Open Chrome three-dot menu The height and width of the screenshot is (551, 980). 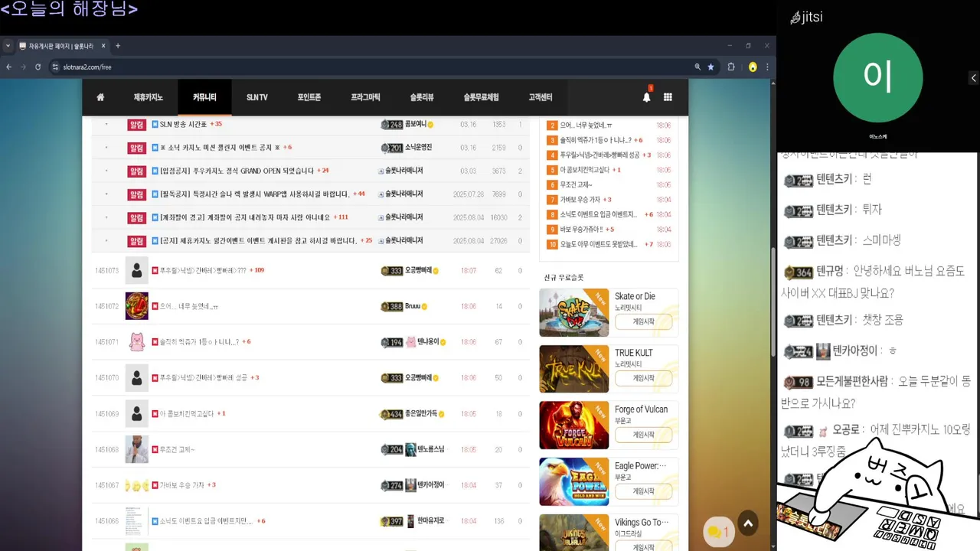767,67
